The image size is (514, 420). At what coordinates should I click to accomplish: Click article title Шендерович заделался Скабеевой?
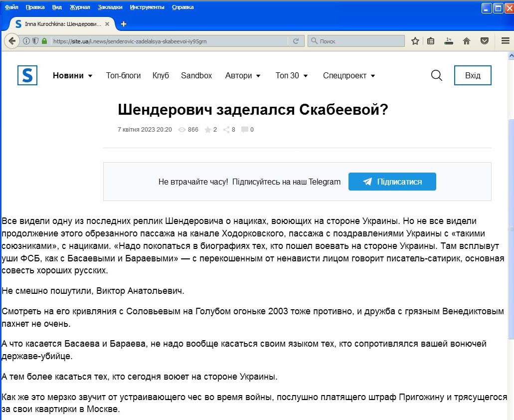(253, 110)
